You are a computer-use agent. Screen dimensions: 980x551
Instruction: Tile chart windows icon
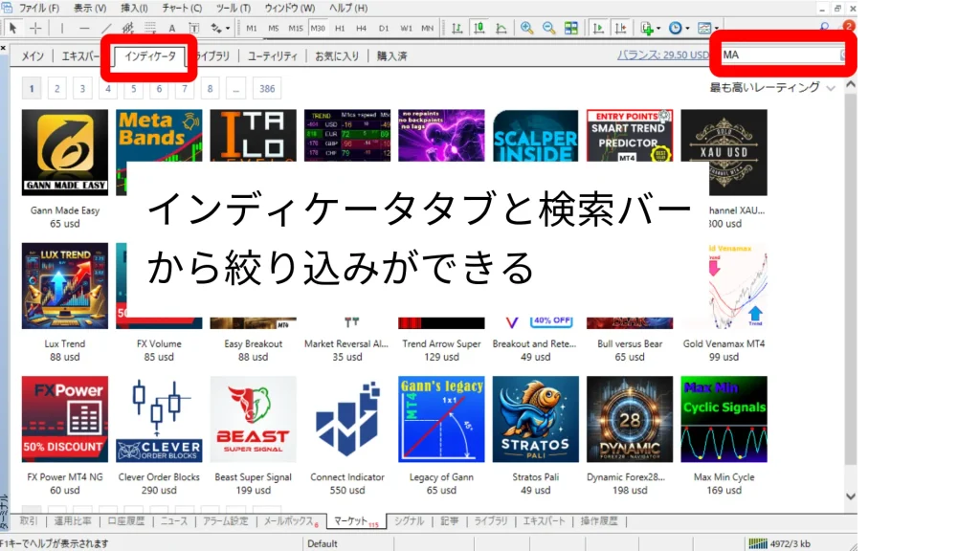[570, 28]
